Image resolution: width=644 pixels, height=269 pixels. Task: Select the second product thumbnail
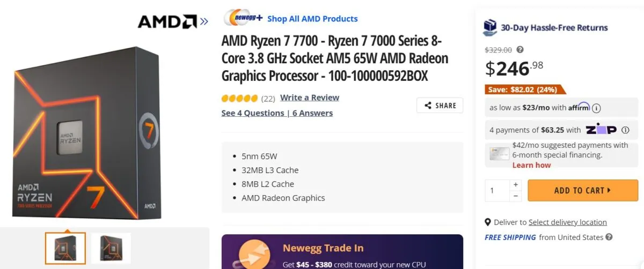(111, 249)
